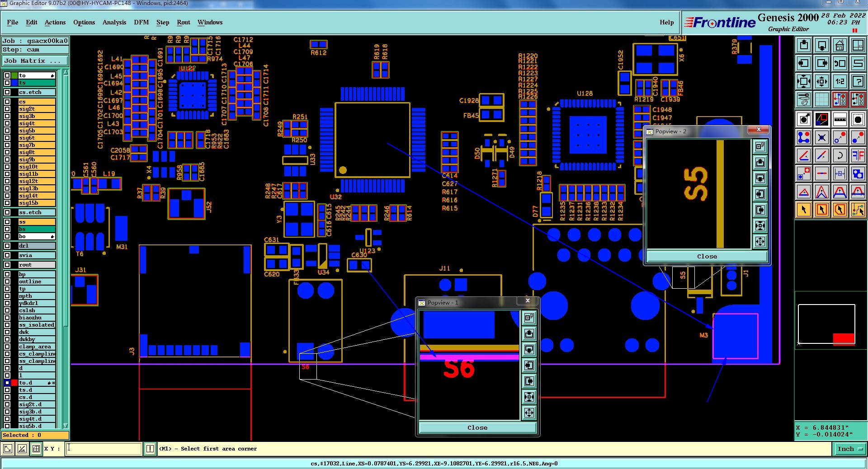Open the Edit menu

[x=32, y=22]
